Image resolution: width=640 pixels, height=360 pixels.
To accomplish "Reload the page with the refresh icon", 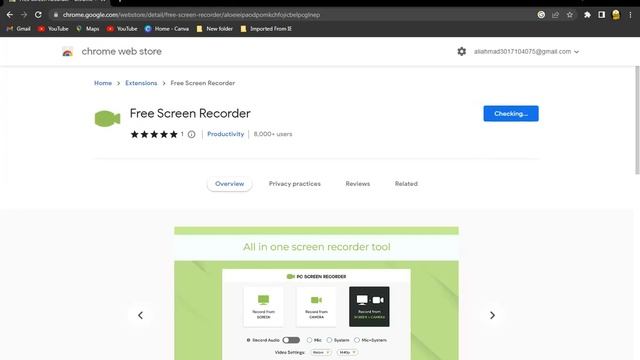I will [x=38, y=15].
